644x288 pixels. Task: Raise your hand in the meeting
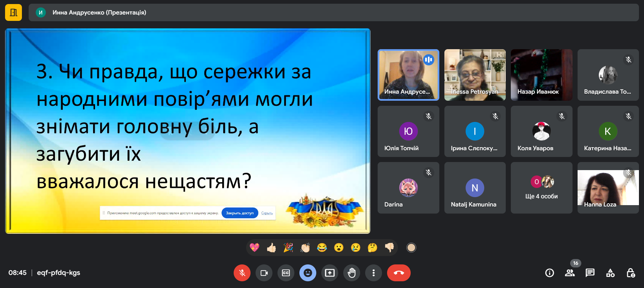pyautogui.click(x=352, y=273)
